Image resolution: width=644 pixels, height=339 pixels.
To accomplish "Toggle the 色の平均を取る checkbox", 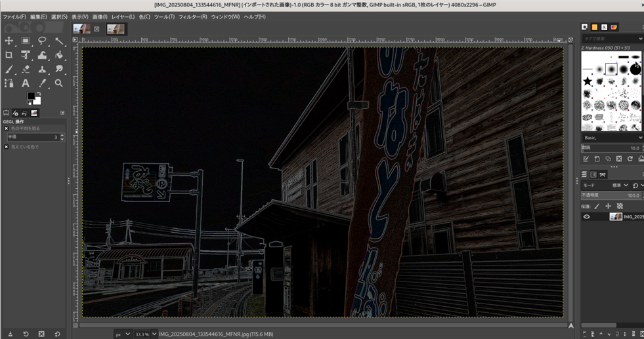I will [7, 129].
